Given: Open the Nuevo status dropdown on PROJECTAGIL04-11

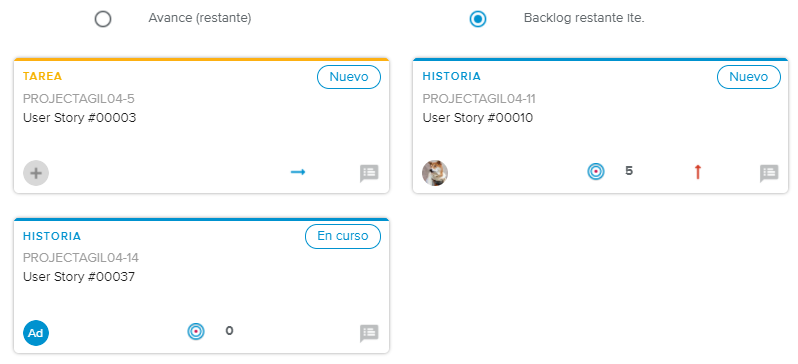Looking at the screenshot, I should [x=749, y=77].
